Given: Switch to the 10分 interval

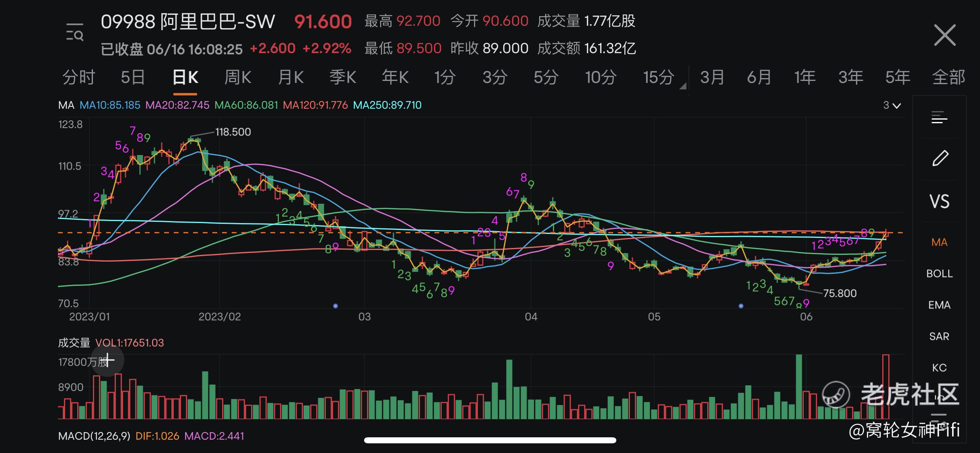Looking at the screenshot, I should pyautogui.click(x=601, y=77).
